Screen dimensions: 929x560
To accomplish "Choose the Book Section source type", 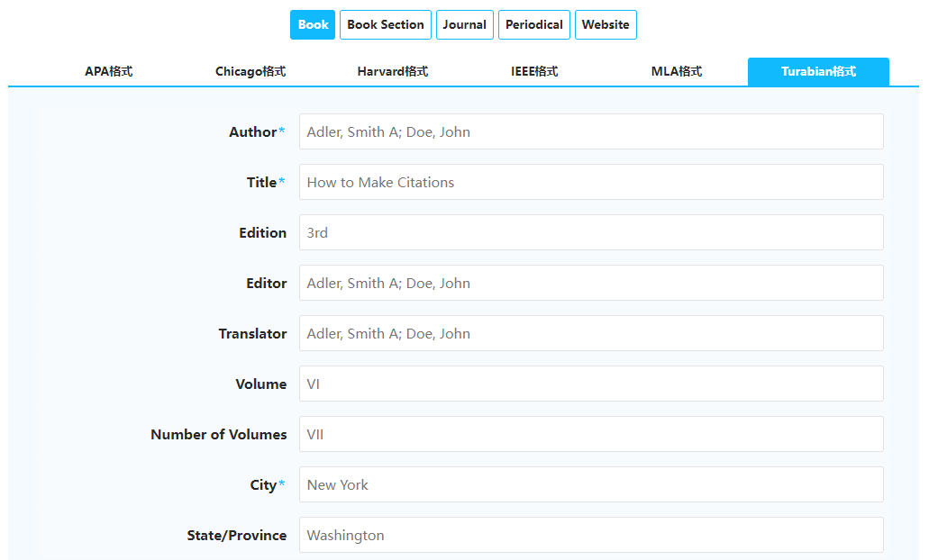I will (385, 25).
